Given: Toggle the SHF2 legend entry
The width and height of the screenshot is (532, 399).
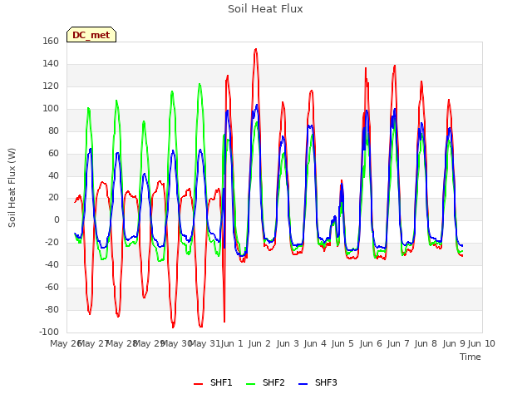Looking at the screenshot, I should click(x=265, y=382).
